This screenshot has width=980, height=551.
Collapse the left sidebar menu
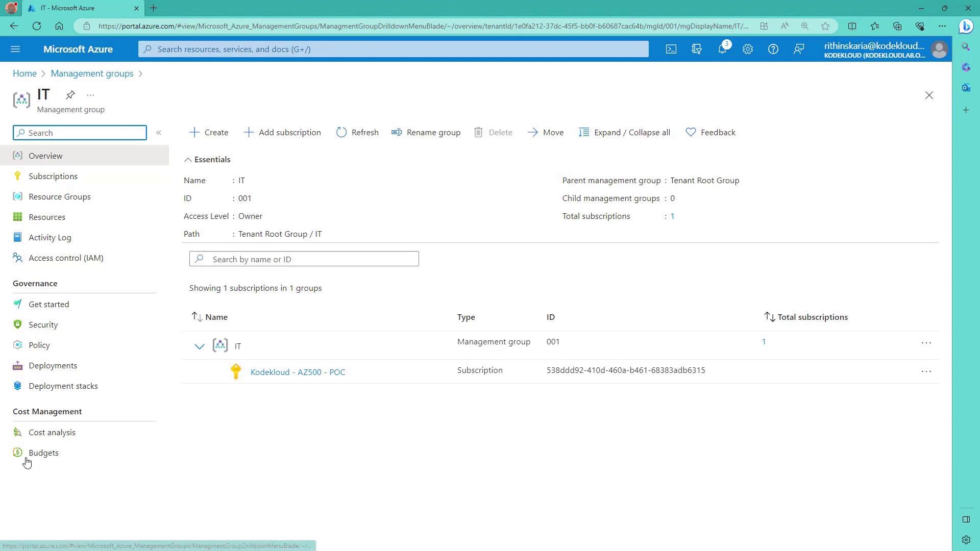(159, 133)
